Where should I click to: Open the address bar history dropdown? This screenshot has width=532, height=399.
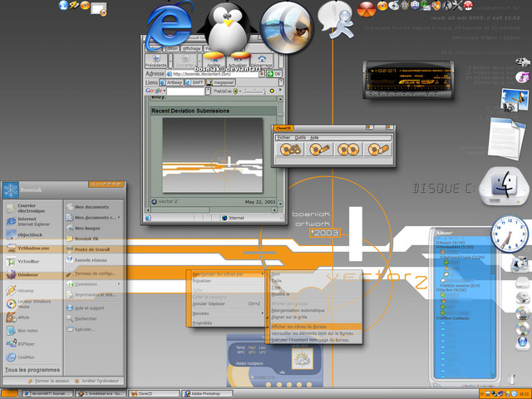pyautogui.click(x=262, y=74)
